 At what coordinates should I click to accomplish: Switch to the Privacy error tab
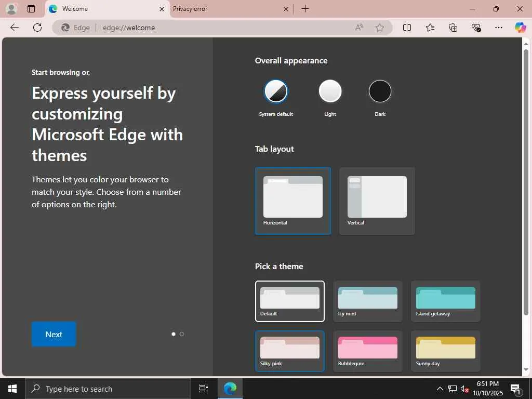[x=231, y=9]
